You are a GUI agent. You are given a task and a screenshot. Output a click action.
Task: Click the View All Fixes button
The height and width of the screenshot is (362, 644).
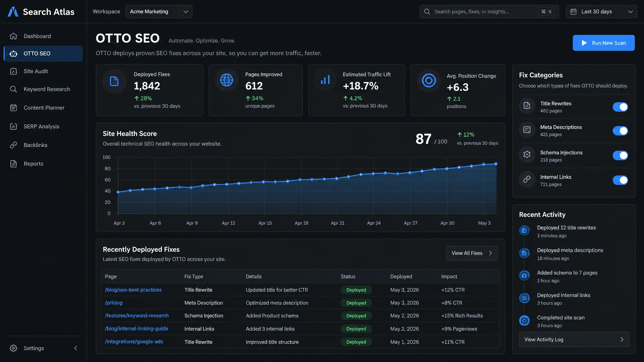pyautogui.click(x=472, y=253)
